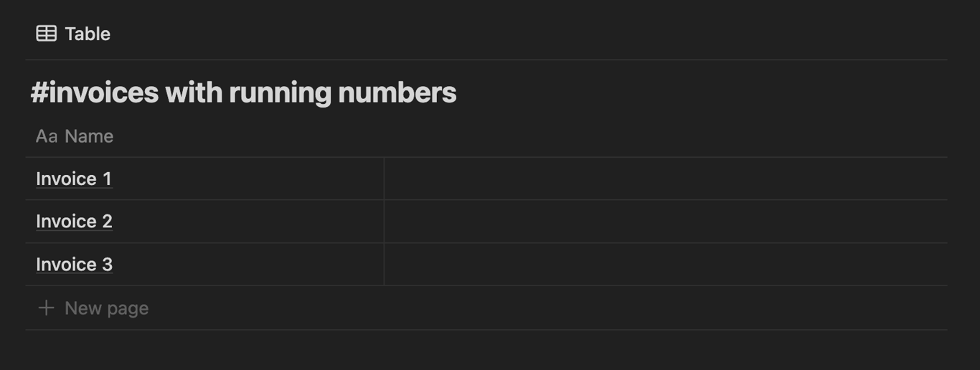Select the empty cell right of Invoice 1
This screenshot has width=980, height=370.
[665, 179]
